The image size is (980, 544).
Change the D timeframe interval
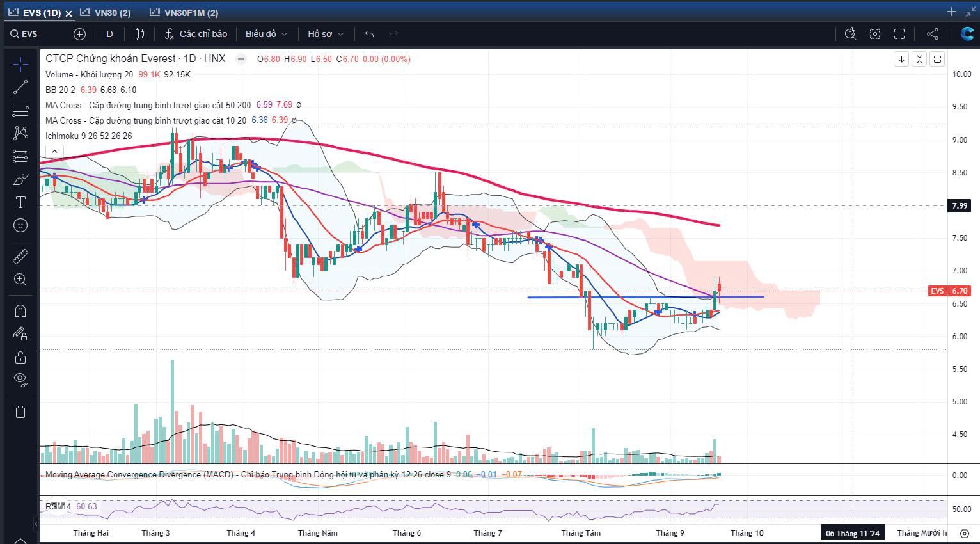tap(109, 34)
